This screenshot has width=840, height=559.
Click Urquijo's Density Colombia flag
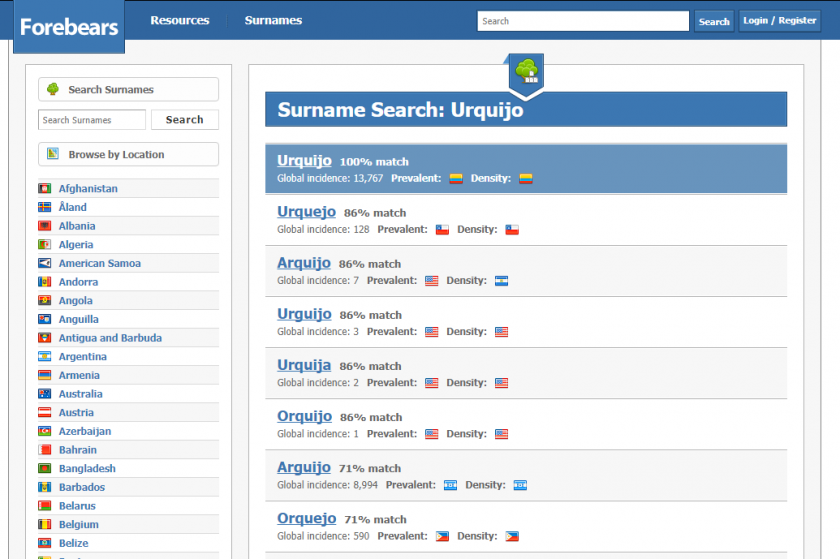tap(526, 178)
